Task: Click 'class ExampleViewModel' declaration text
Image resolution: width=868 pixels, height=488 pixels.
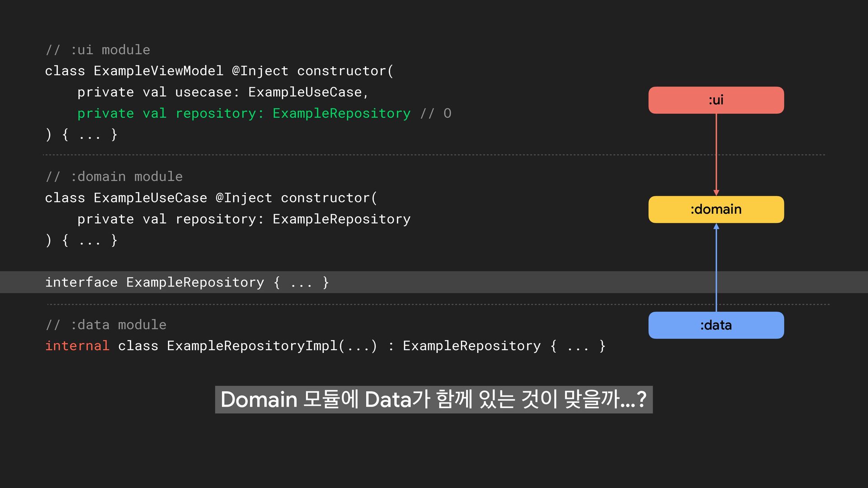Action: tap(134, 71)
